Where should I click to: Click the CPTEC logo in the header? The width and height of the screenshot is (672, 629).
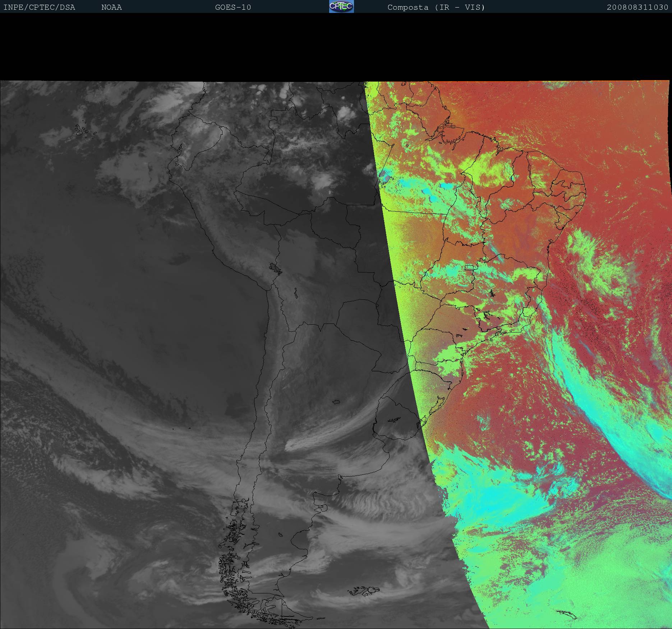point(341,6)
